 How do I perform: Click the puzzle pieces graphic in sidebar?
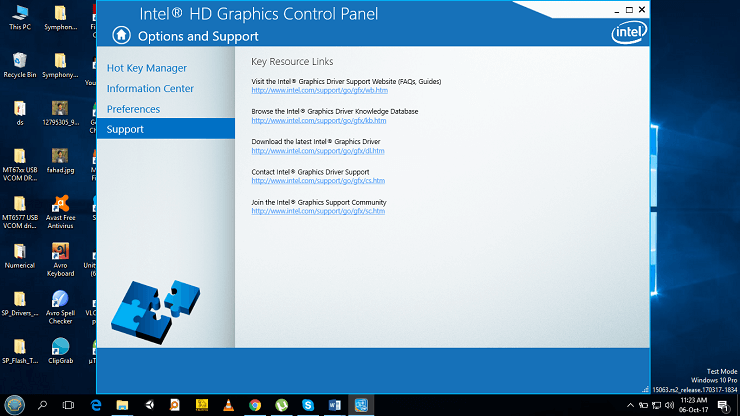coord(155,311)
